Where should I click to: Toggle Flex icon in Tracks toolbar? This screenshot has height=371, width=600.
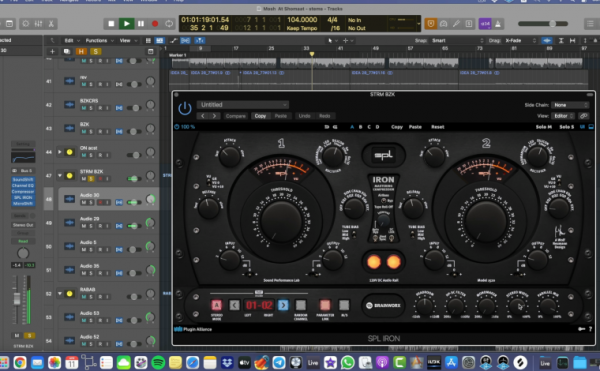(186, 40)
